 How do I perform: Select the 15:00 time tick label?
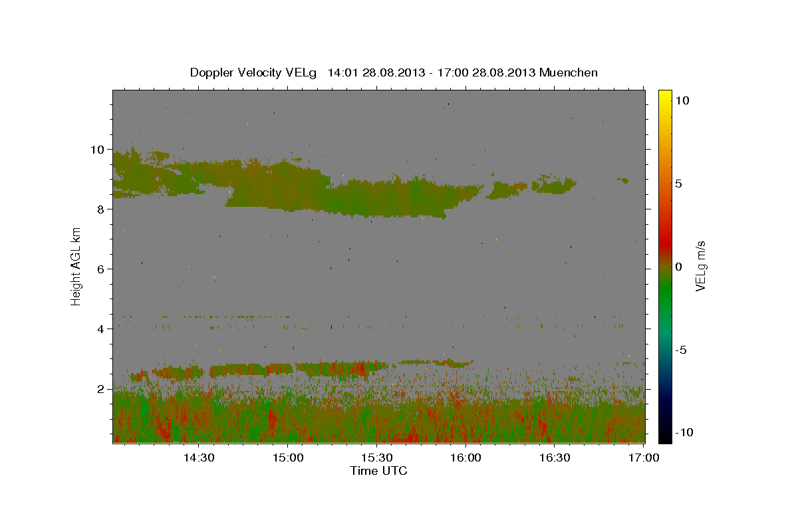coord(288,458)
